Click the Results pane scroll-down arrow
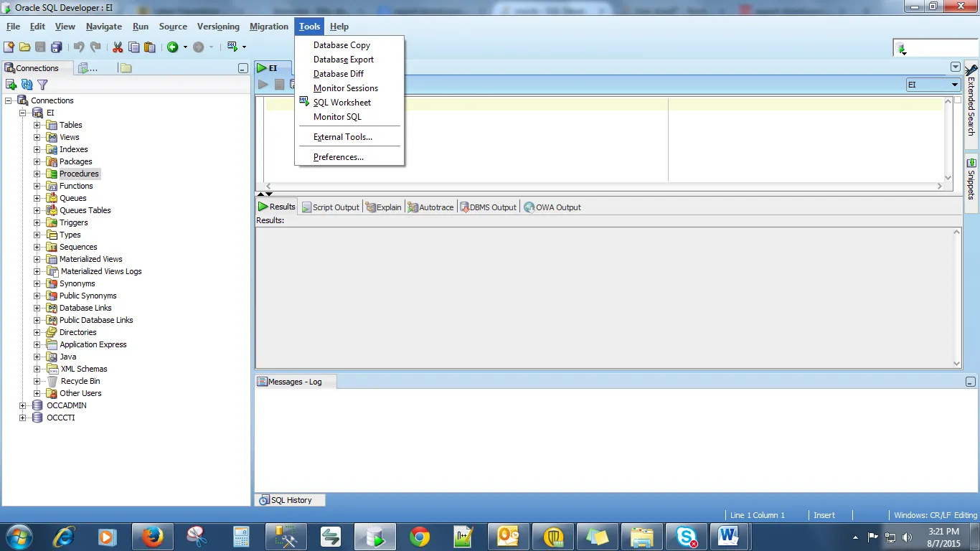This screenshot has height=551, width=980. point(956,364)
